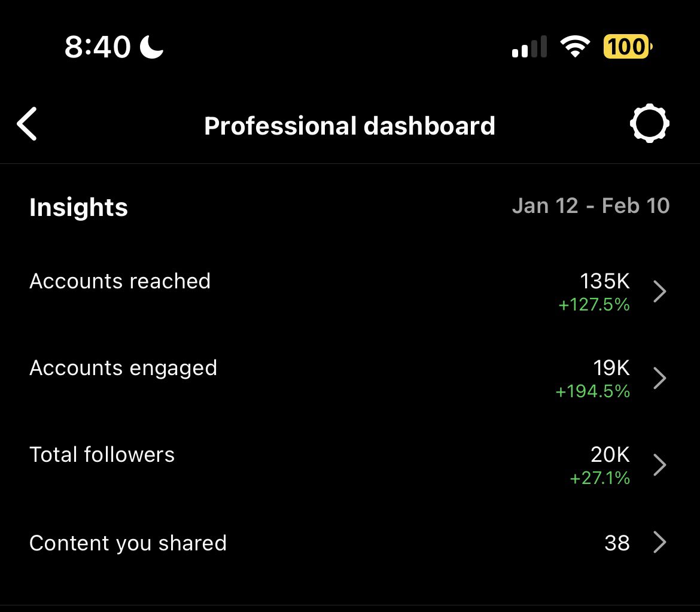The width and height of the screenshot is (700, 612).
Task: Tap the back arrow icon
Action: click(27, 124)
